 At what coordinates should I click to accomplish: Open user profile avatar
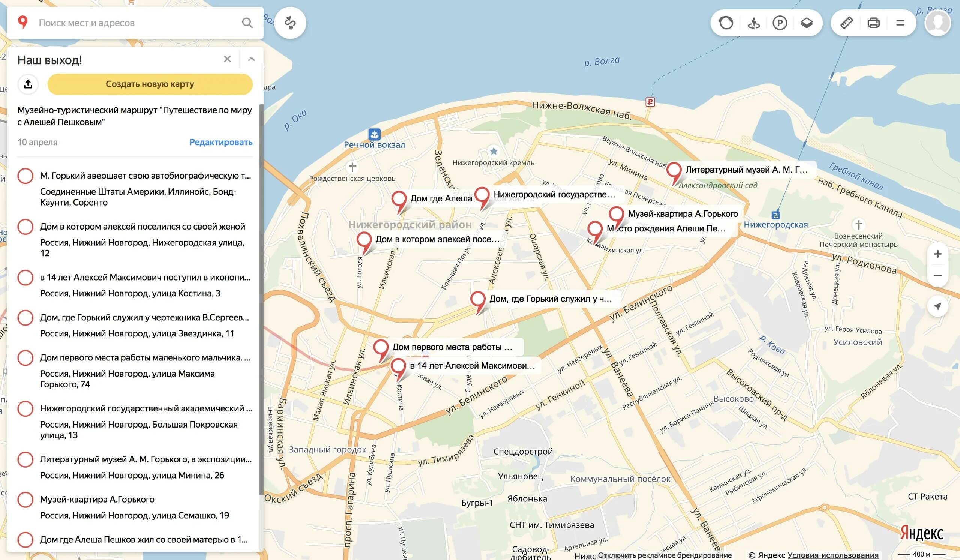click(x=937, y=23)
